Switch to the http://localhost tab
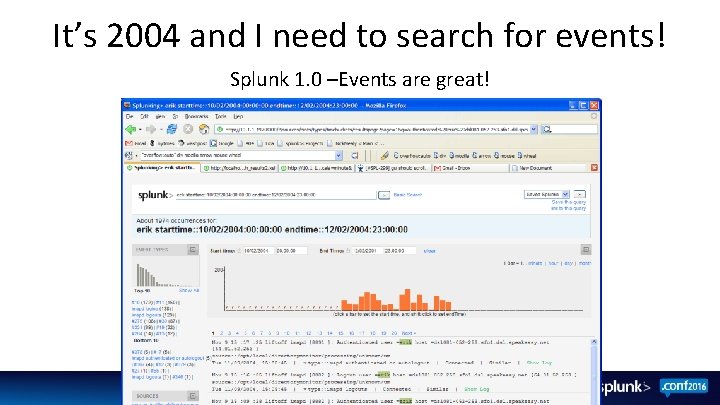This screenshot has width=720, height=405. 240,168
